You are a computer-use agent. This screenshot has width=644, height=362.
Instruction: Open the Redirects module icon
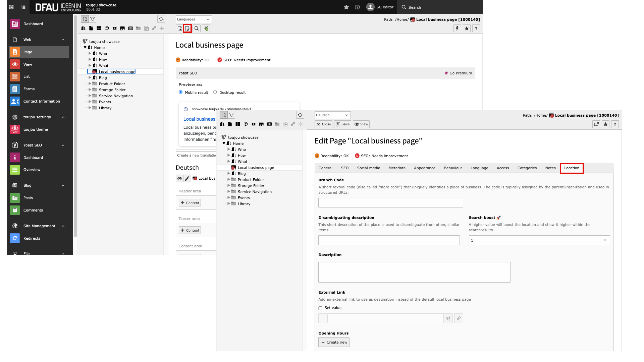point(15,238)
